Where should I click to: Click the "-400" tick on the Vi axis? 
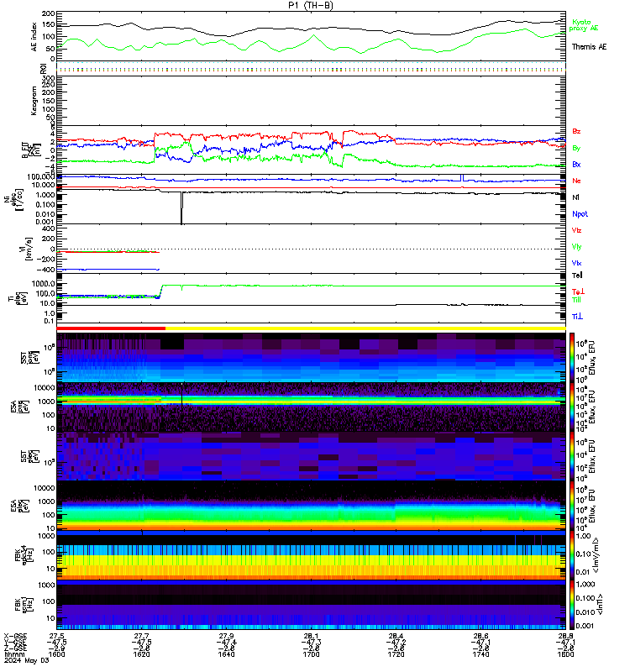47,270
